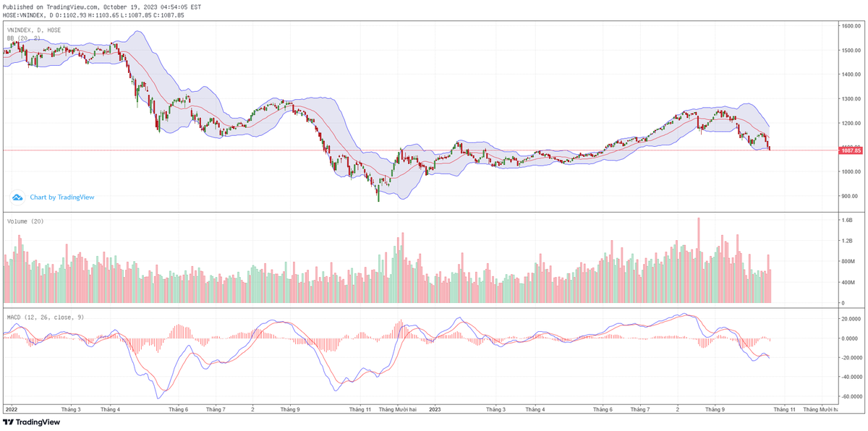The width and height of the screenshot is (868, 431).
Task: Click the TradingView logo in the footer
Action: point(32,422)
